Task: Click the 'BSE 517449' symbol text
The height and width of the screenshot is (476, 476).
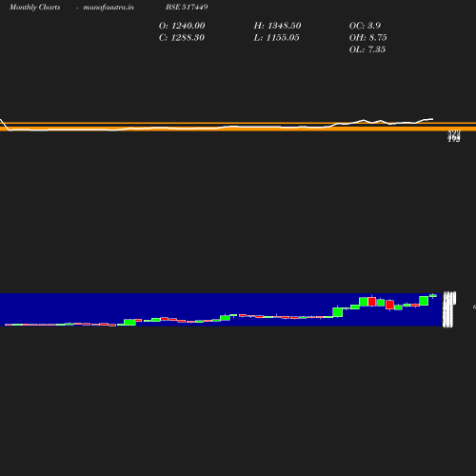Action: [x=187, y=7]
